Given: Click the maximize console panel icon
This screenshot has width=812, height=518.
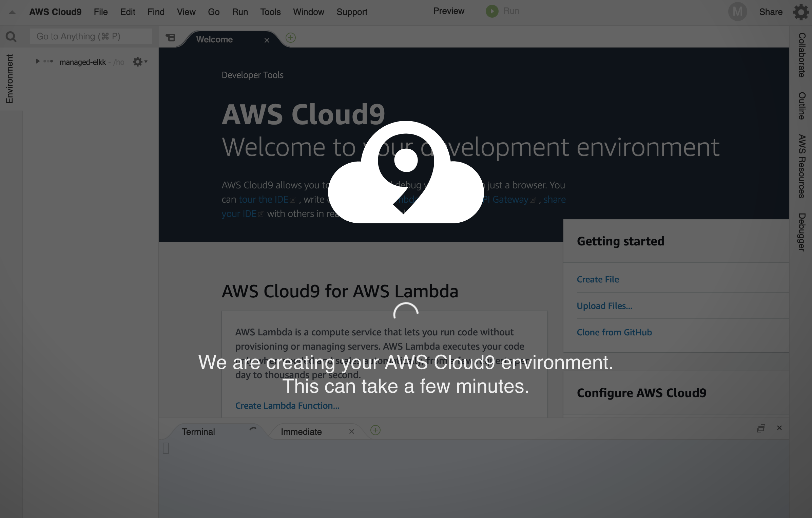Looking at the screenshot, I should pos(761,428).
